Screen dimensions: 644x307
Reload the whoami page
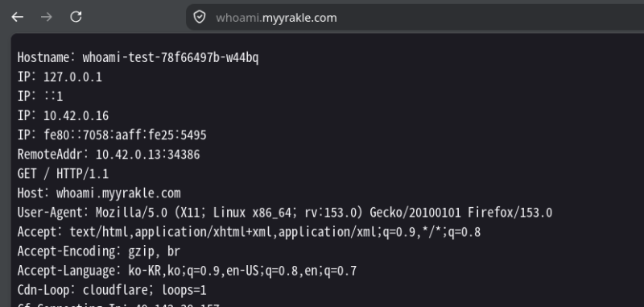point(76,17)
